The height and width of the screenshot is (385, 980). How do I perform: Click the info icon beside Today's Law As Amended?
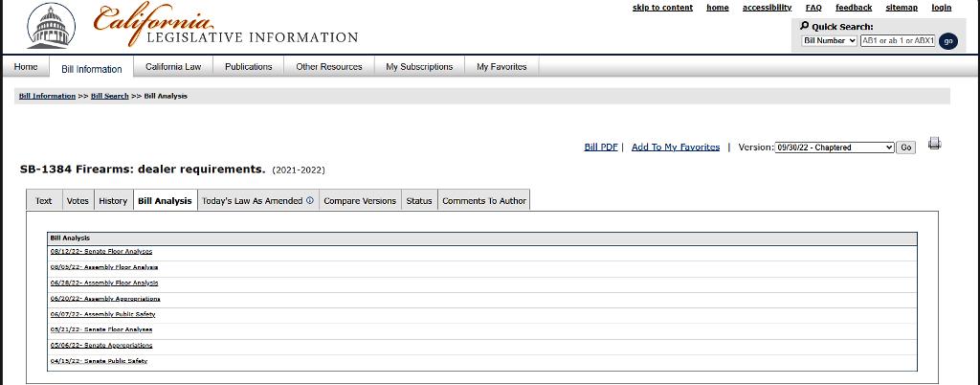pyautogui.click(x=310, y=201)
